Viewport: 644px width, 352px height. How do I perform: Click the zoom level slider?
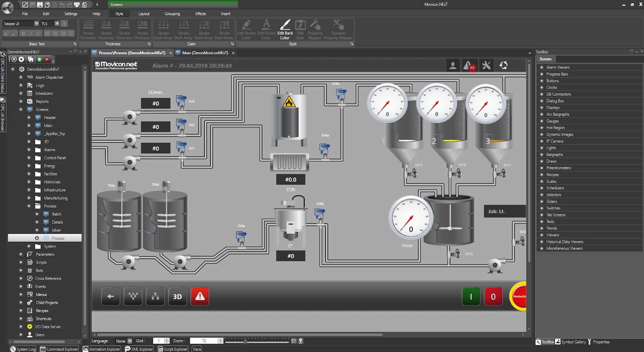tap(245, 341)
